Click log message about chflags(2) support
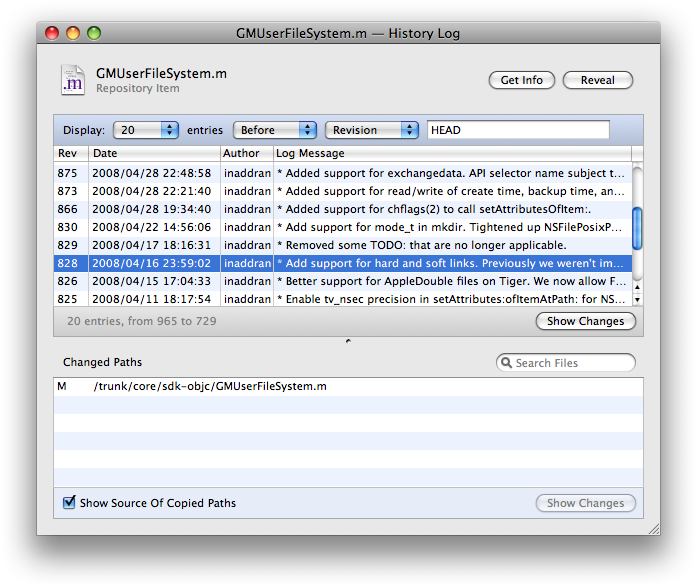The width and height of the screenshot is (696, 586). 434,209
